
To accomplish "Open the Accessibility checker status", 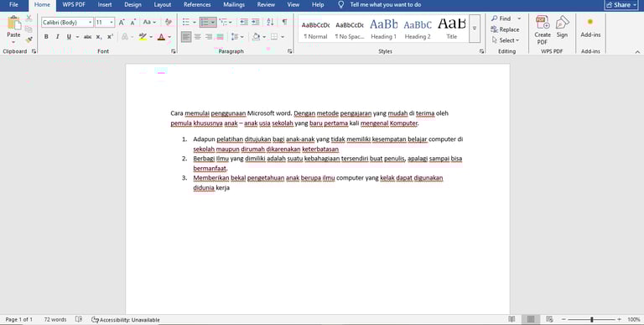I will pos(126,320).
